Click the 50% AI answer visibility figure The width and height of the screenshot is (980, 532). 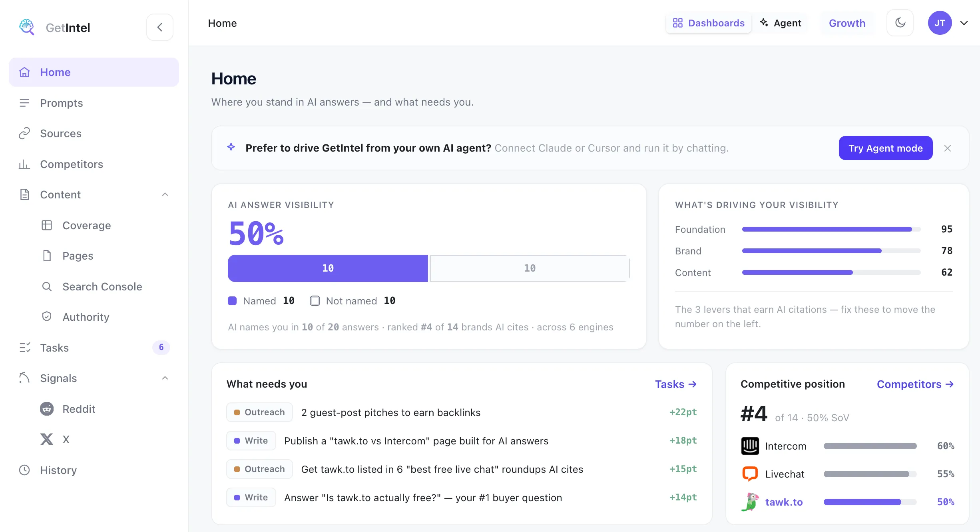256,234
